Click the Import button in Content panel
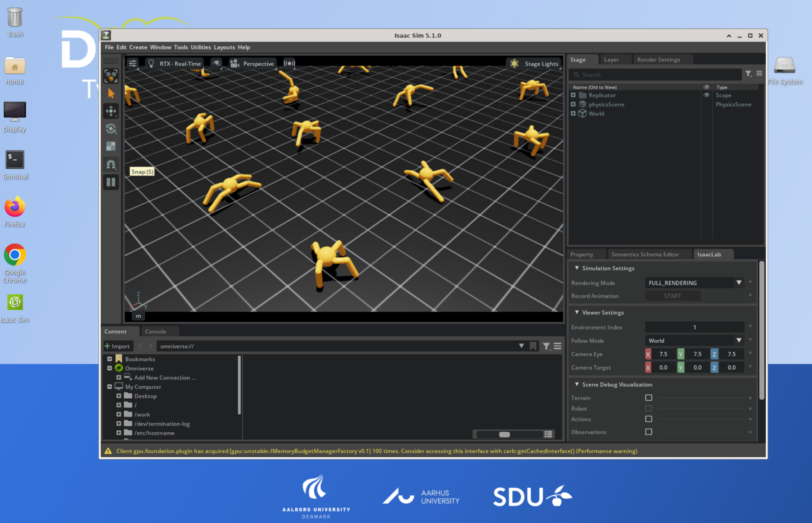The height and width of the screenshot is (523, 812). click(x=118, y=346)
